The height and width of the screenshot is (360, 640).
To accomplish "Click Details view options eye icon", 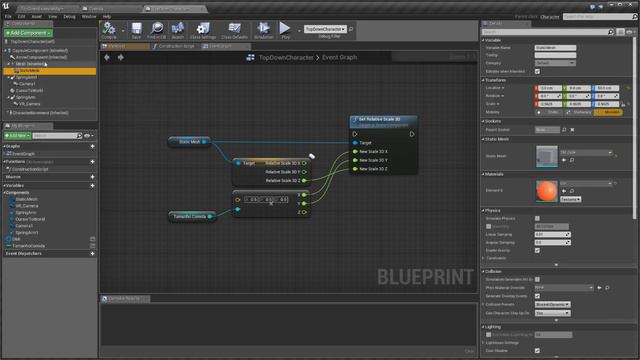I will (x=630, y=32).
